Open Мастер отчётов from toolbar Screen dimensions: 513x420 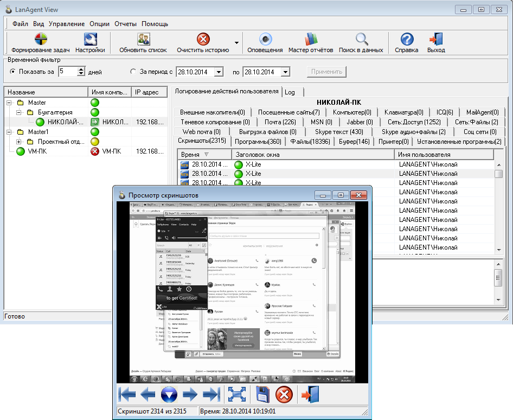pyautogui.click(x=310, y=40)
